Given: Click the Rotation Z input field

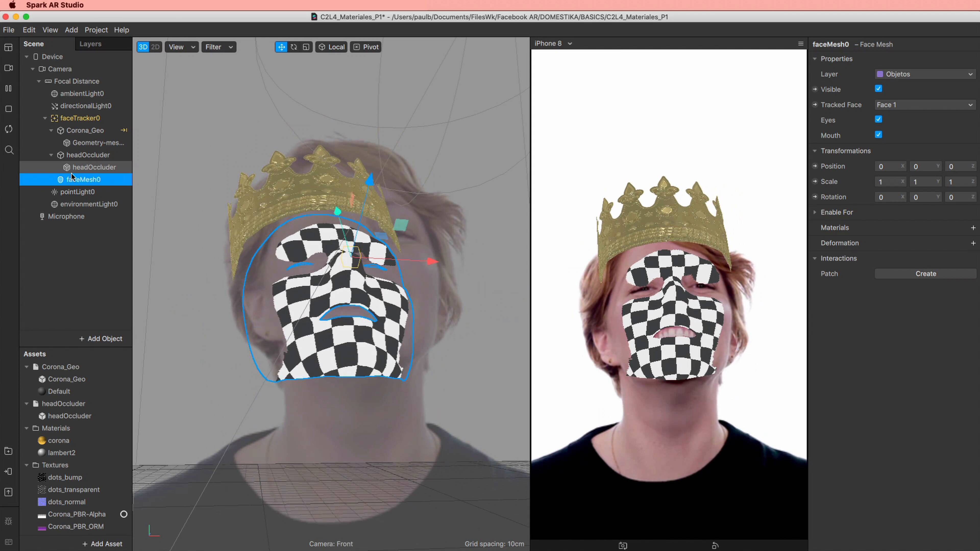Looking at the screenshot, I should pos(961,197).
